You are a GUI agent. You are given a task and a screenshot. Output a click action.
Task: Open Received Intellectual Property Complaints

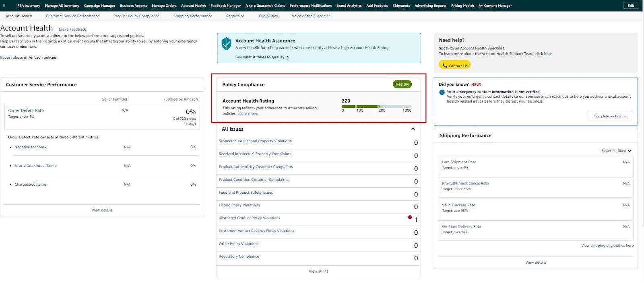tap(255, 154)
